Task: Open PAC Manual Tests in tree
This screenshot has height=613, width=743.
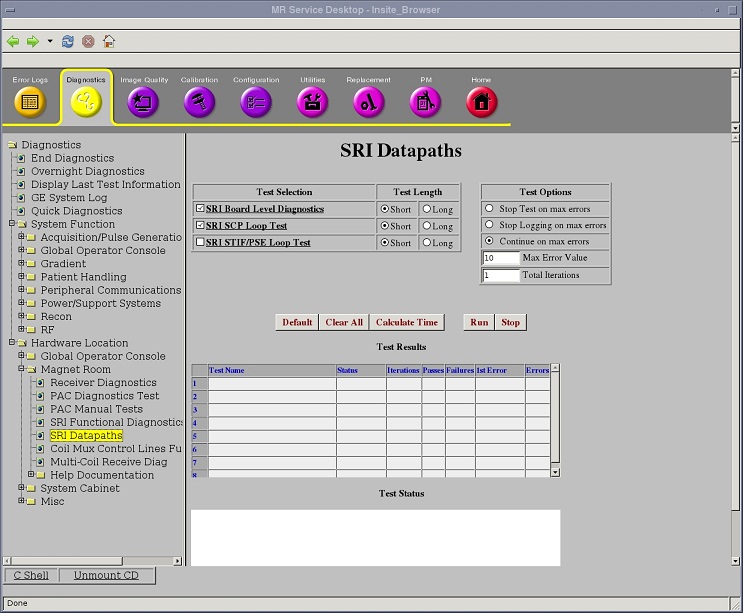Action: tap(96, 409)
